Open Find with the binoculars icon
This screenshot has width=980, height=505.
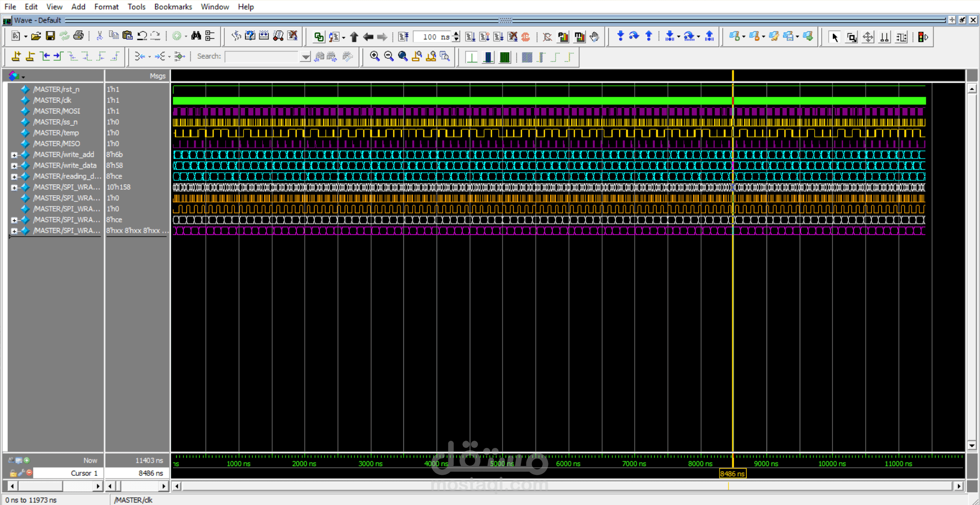click(196, 36)
